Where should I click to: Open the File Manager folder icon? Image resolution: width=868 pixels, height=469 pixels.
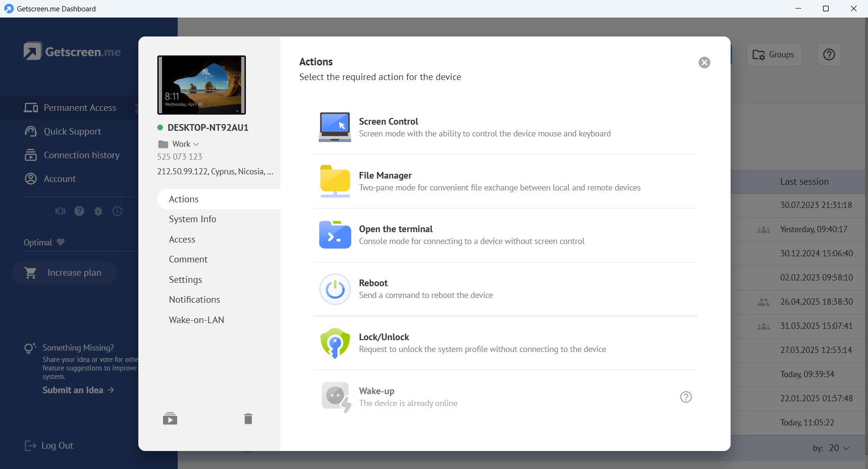335,181
